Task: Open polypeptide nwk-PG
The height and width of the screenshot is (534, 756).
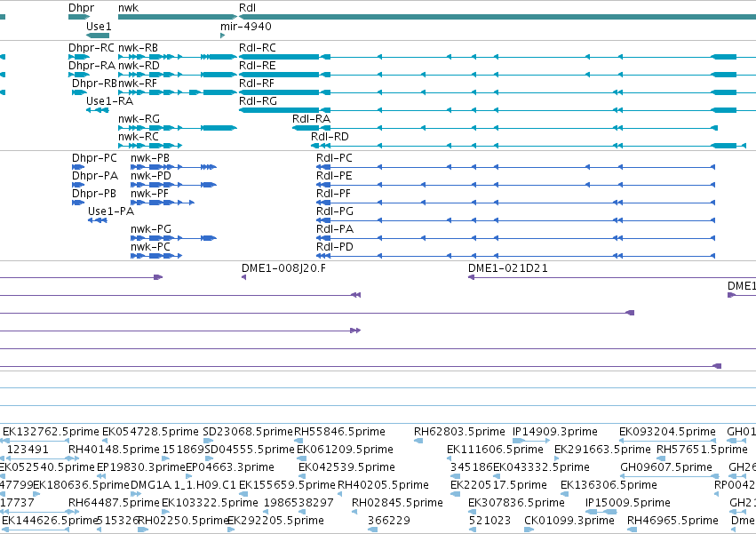Action: [x=151, y=229]
